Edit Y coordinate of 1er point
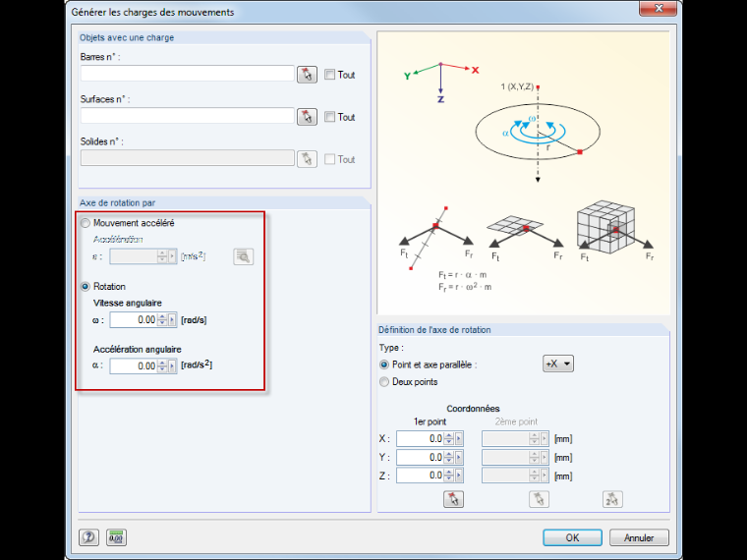The height and width of the screenshot is (560, 747). 421,457
